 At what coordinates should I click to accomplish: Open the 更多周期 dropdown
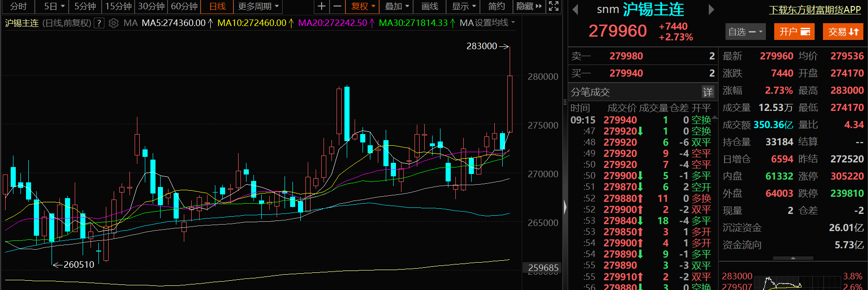(x=258, y=6)
